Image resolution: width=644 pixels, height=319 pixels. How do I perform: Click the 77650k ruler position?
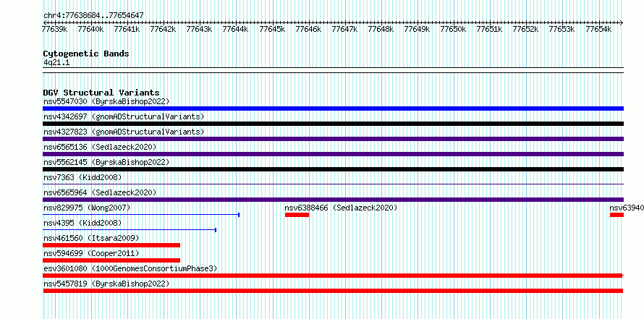point(453,29)
